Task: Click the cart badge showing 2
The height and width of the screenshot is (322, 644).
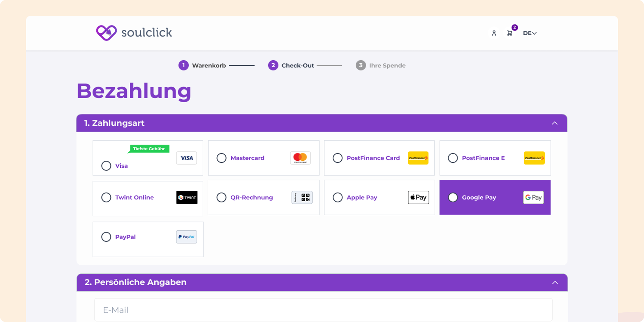Action: [515, 27]
